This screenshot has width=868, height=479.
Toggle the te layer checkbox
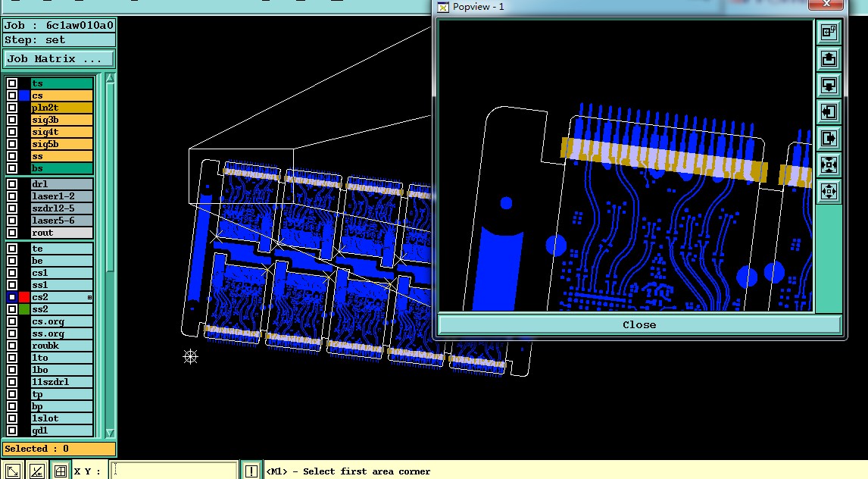(x=11, y=249)
